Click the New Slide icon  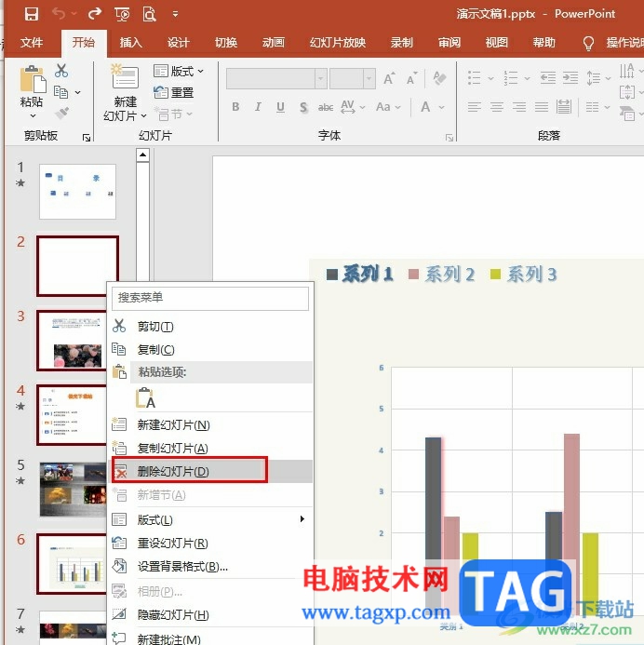125,77
